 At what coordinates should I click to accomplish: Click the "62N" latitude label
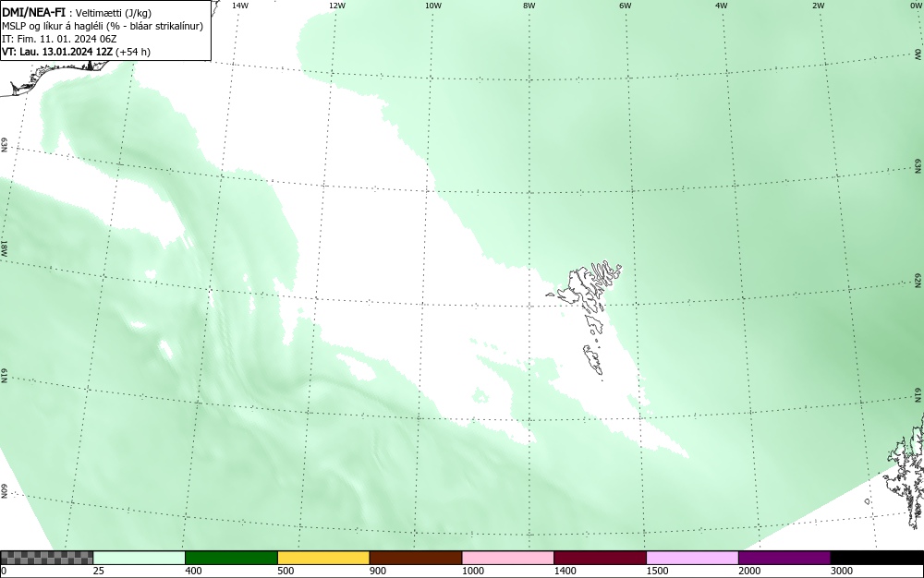click(918, 280)
